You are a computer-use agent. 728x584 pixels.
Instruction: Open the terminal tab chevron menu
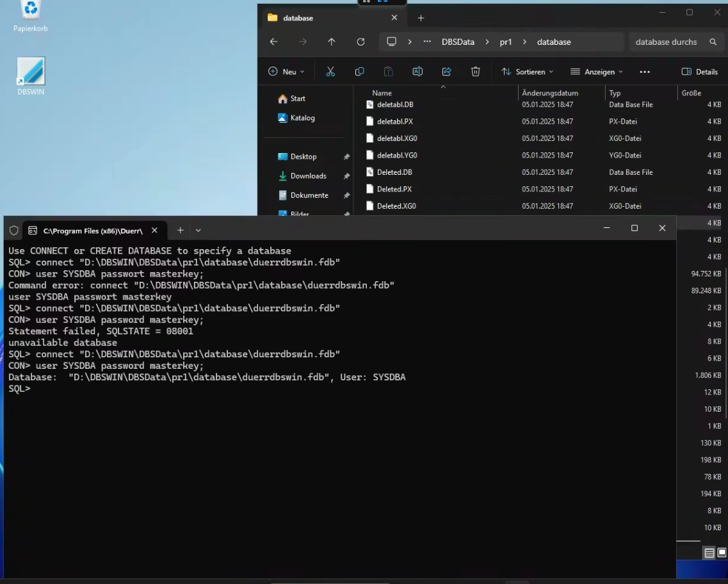pos(198,230)
